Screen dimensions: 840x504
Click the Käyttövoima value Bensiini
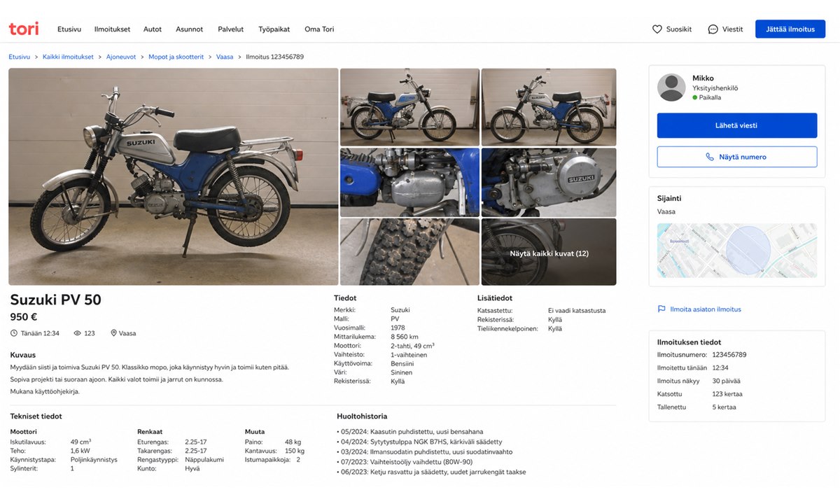(x=402, y=363)
